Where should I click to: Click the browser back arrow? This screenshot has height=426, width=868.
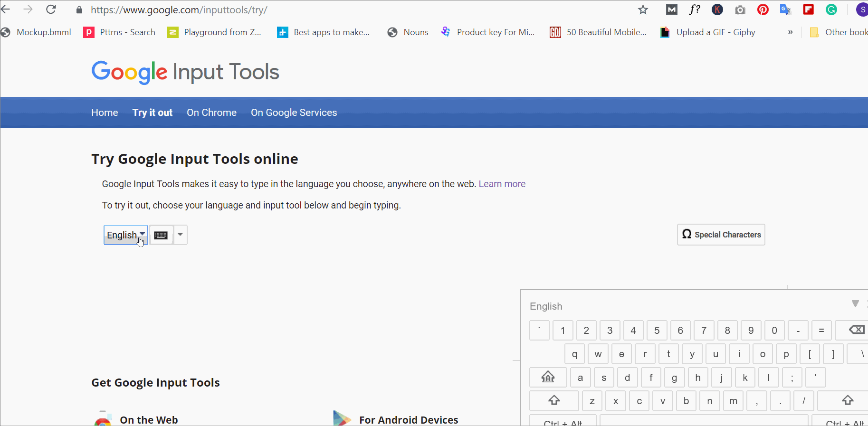[x=5, y=9]
